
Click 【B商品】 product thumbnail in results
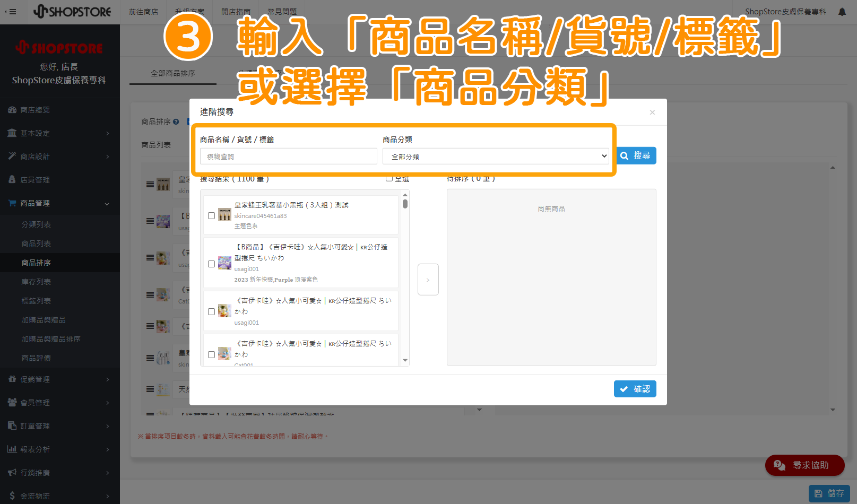click(x=224, y=263)
